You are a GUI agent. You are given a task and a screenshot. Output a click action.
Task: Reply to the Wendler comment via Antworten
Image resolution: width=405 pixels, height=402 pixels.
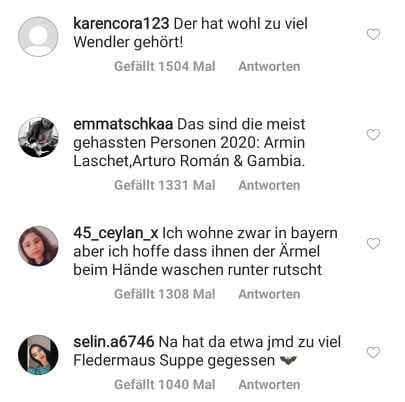pos(269,66)
